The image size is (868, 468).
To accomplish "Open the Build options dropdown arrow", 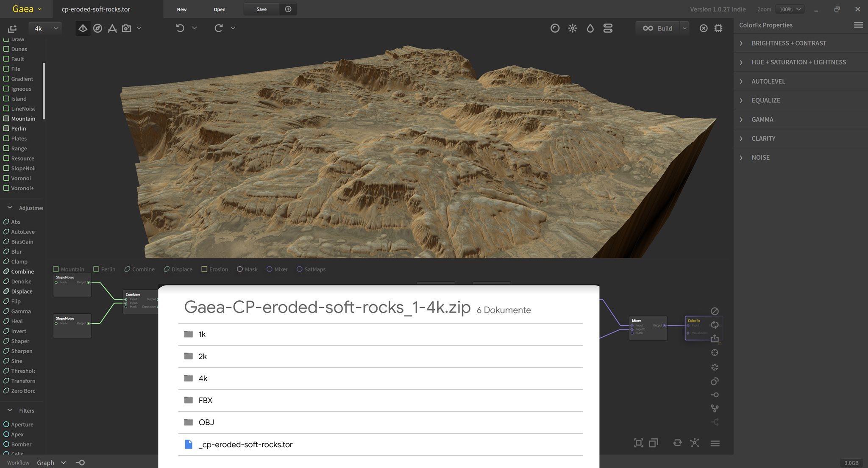I will tap(684, 28).
